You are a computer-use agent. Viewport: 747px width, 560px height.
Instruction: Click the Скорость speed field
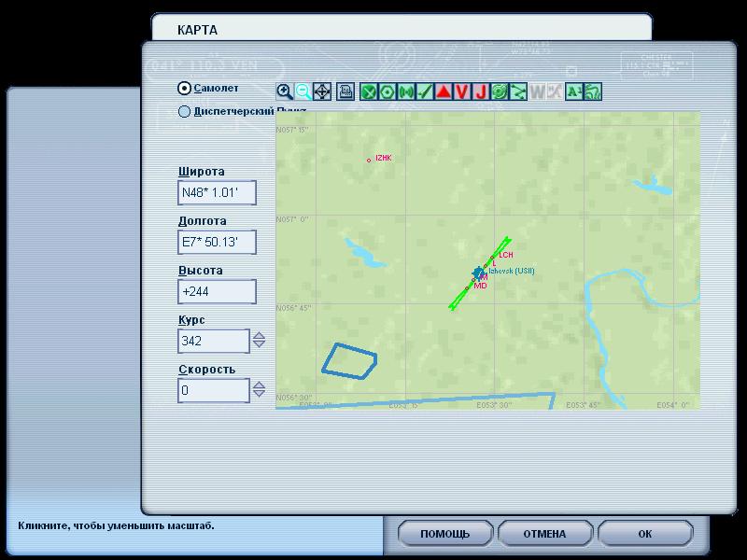[214, 390]
